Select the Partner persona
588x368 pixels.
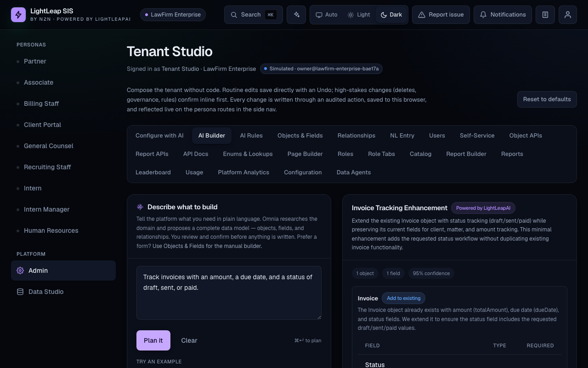63,61
